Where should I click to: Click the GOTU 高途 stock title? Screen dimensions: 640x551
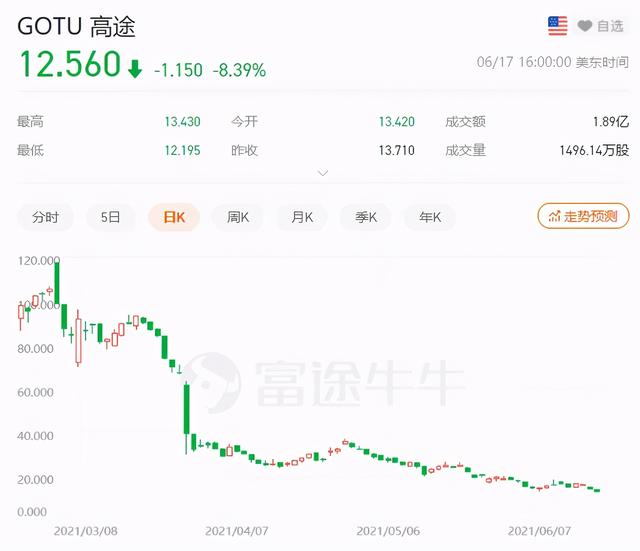coord(76,27)
